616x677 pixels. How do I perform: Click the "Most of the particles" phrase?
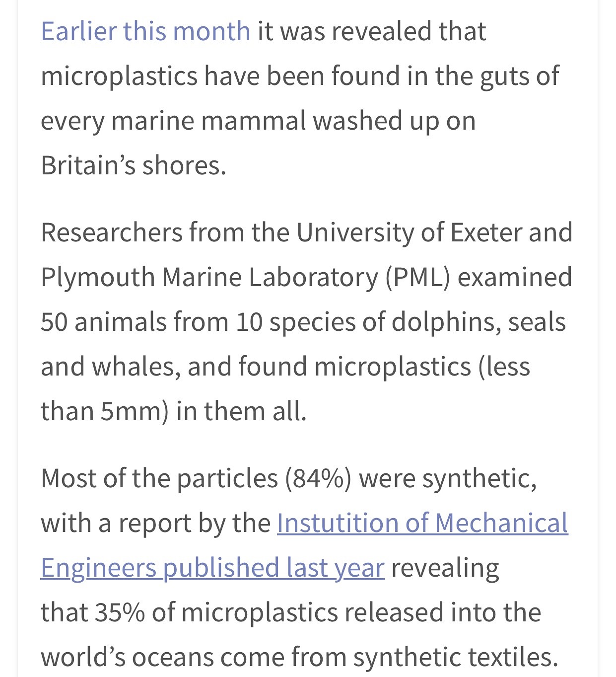(159, 478)
